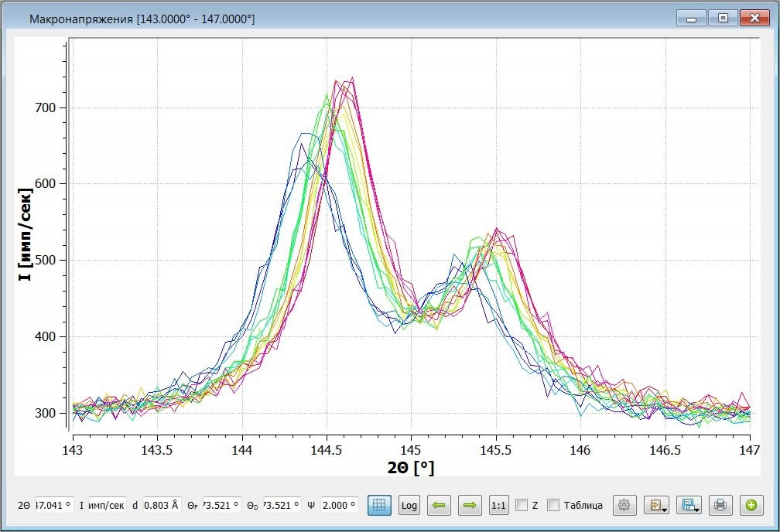Click the green left arrow button
The image size is (780, 532).
coord(440,506)
